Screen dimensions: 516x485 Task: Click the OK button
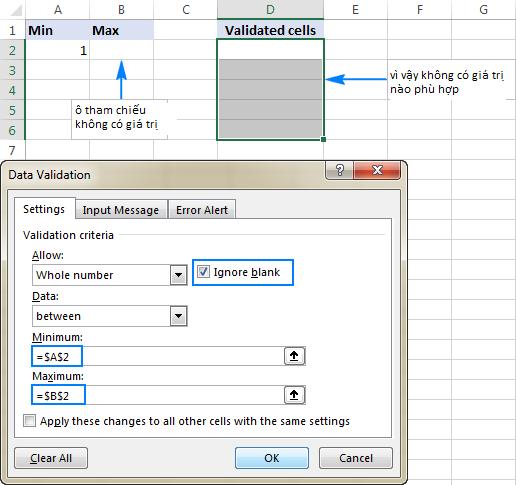pyautogui.click(x=272, y=458)
